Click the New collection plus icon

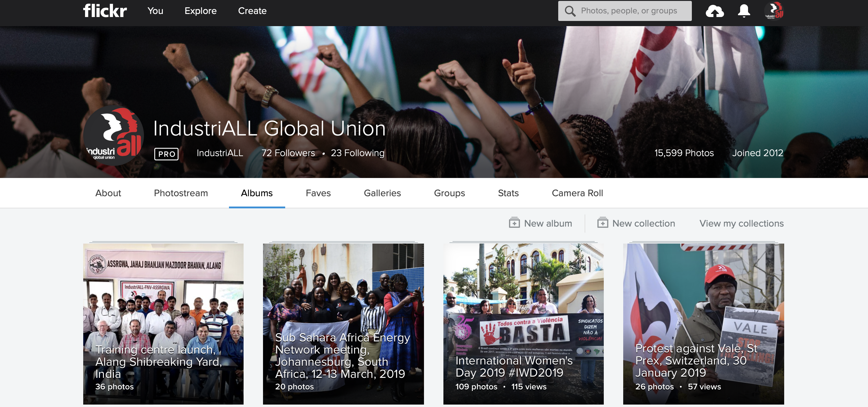coord(603,223)
